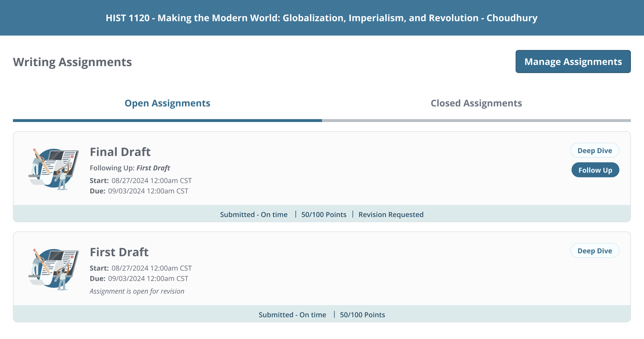Click the HIST 1120 course title header
644x339 pixels.
(x=321, y=18)
